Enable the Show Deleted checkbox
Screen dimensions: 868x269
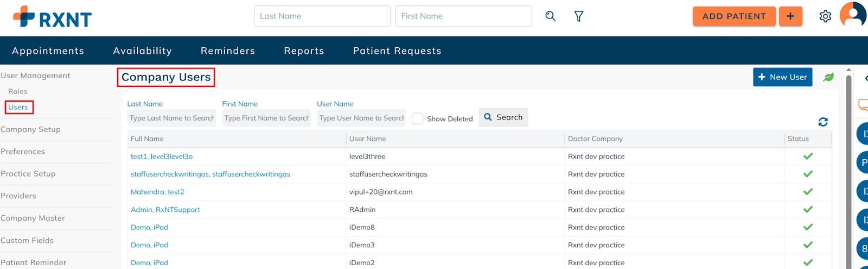[x=417, y=118]
